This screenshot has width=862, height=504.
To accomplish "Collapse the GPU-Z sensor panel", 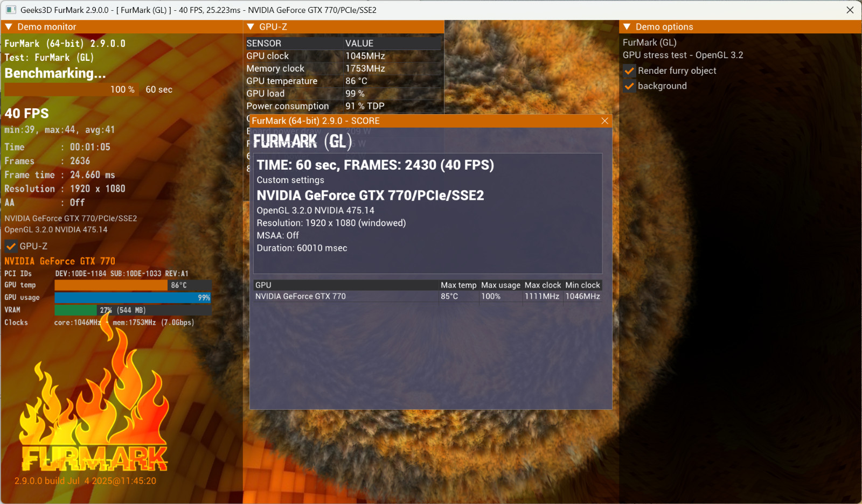I will pyautogui.click(x=251, y=26).
